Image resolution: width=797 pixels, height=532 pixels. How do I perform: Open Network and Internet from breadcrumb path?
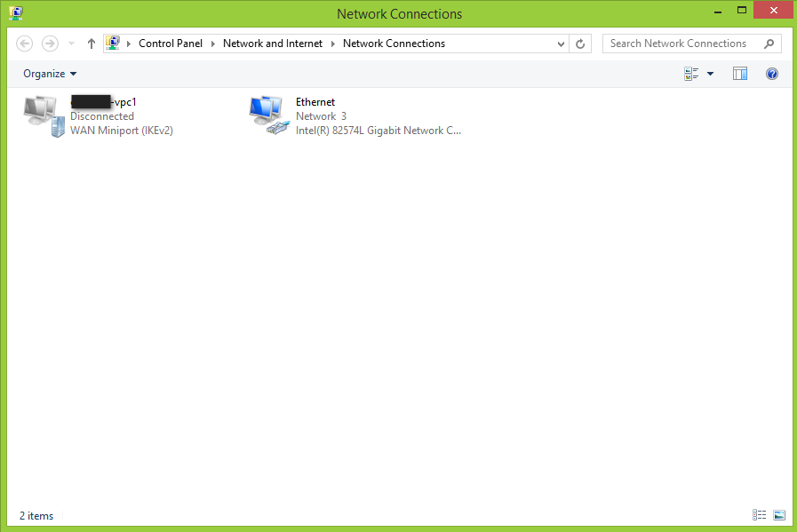[273, 43]
